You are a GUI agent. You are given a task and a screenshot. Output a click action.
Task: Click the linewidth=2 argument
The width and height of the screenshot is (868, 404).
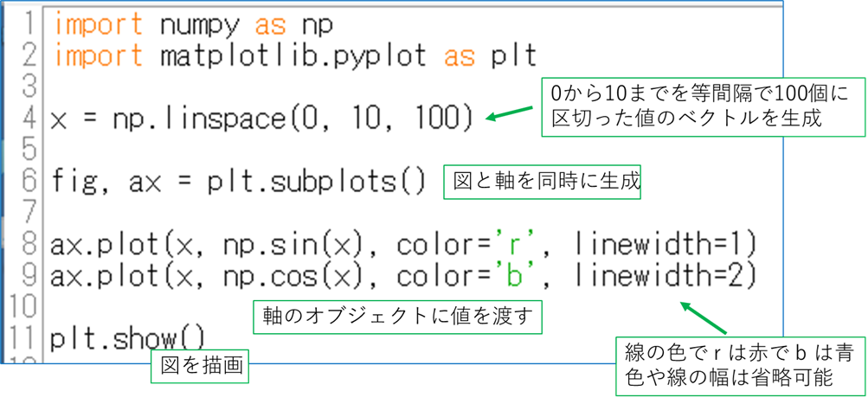pos(665,277)
